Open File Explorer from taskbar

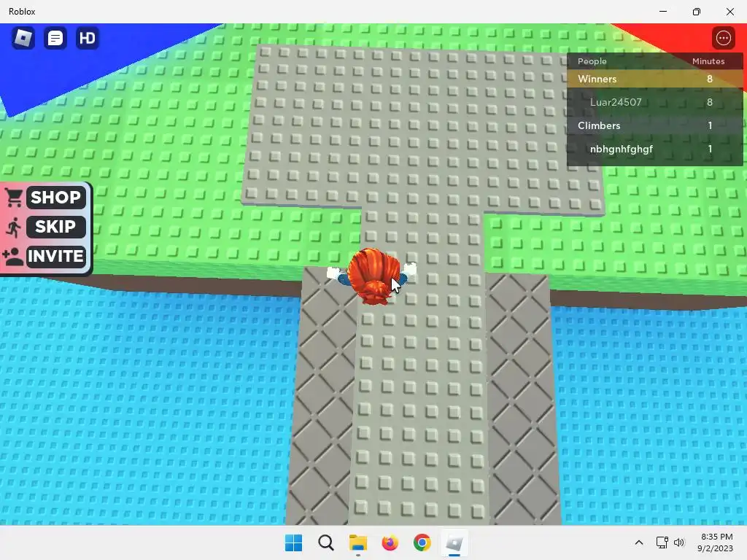point(357,542)
